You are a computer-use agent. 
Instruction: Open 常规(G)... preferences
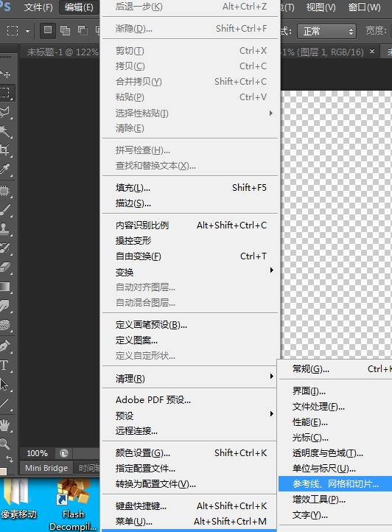tap(335, 369)
